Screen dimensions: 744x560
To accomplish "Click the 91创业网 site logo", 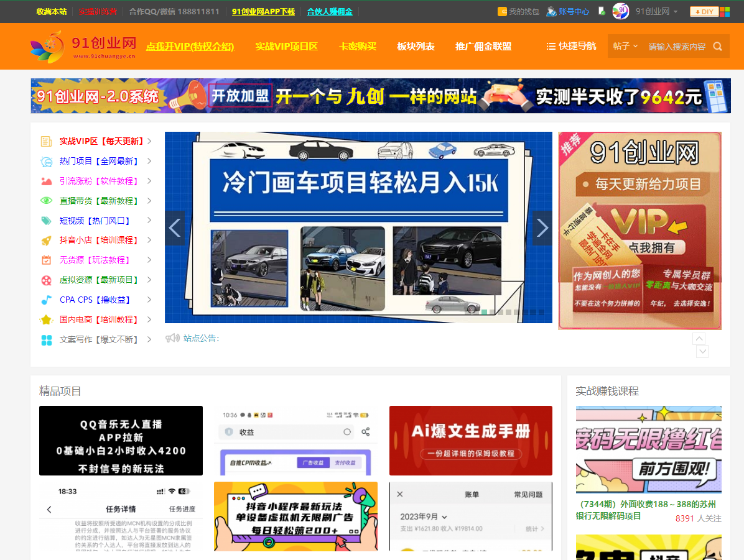I will (x=83, y=47).
